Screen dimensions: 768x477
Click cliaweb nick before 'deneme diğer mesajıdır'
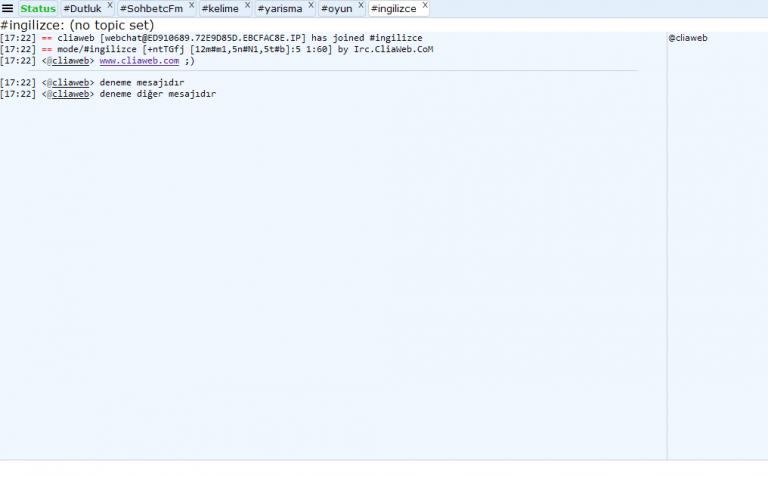[70, 94]
